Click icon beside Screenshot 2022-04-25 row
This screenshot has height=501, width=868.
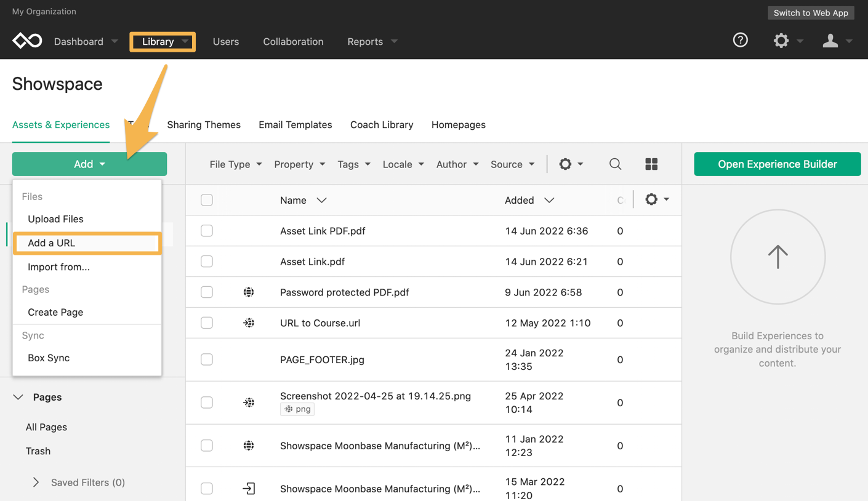[249, 403]
